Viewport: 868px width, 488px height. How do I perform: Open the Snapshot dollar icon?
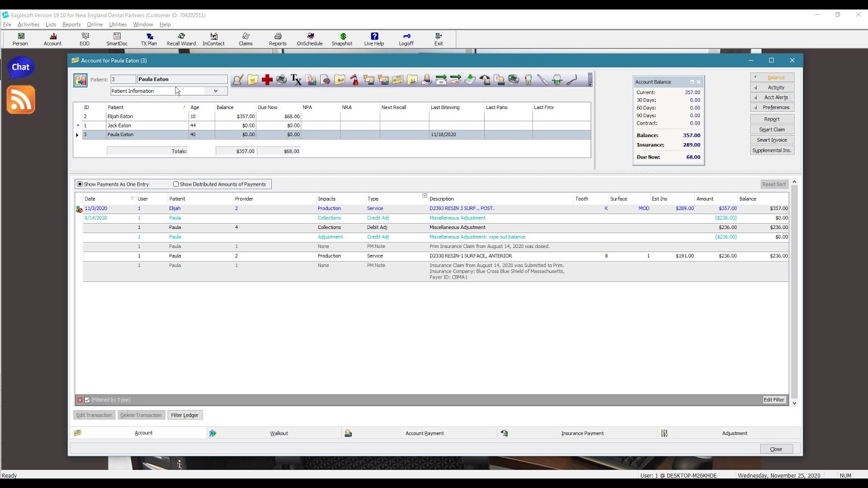point(342,39)
